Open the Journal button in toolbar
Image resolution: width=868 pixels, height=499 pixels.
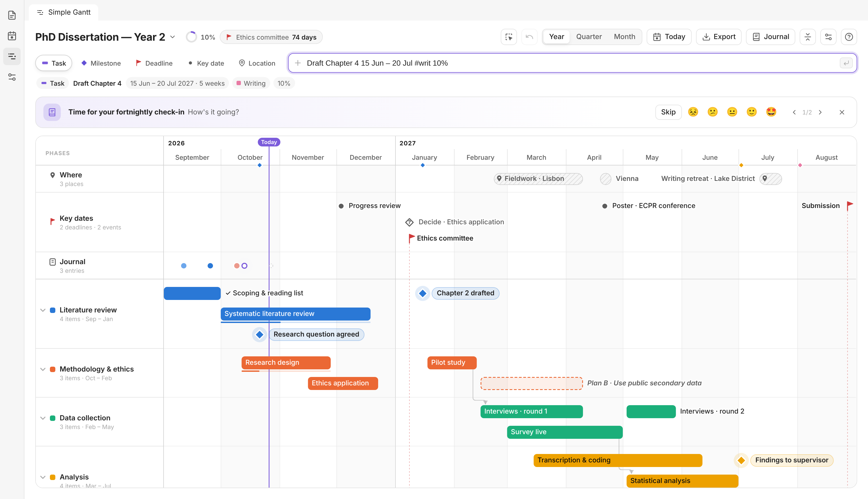point(770,37)
